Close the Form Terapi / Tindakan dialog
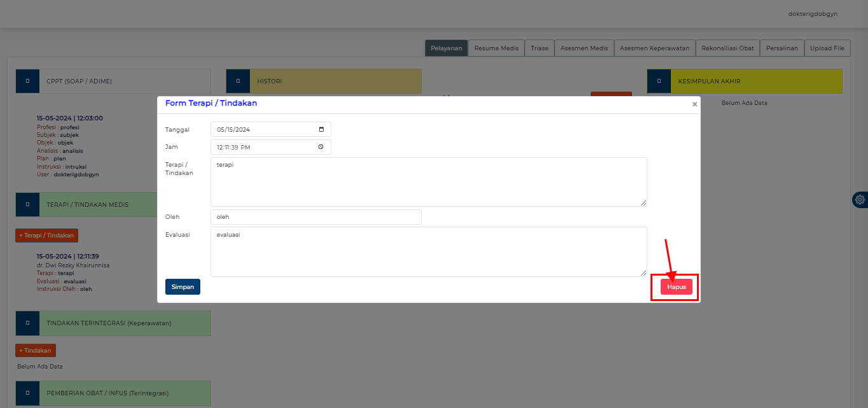This screenshot has height=408, width=868. coord(694,104)
